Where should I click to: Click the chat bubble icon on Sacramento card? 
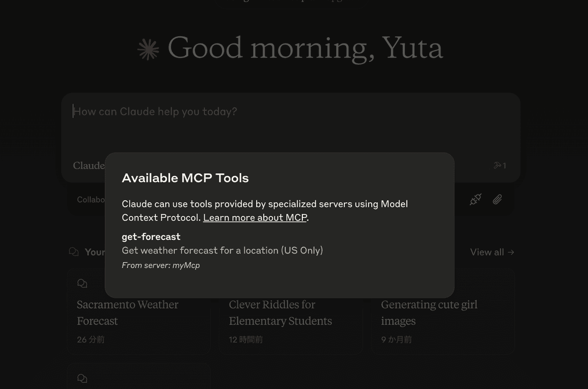(x=82, y=284)
